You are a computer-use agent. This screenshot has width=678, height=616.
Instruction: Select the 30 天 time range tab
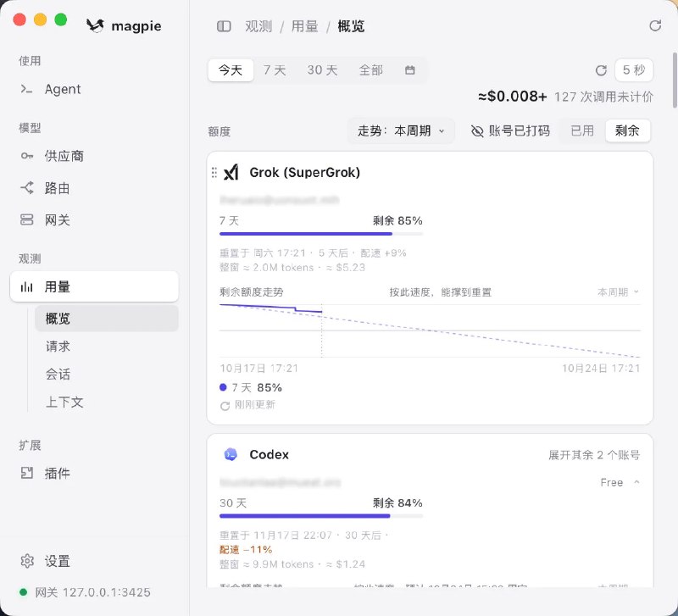coord(323,70)
